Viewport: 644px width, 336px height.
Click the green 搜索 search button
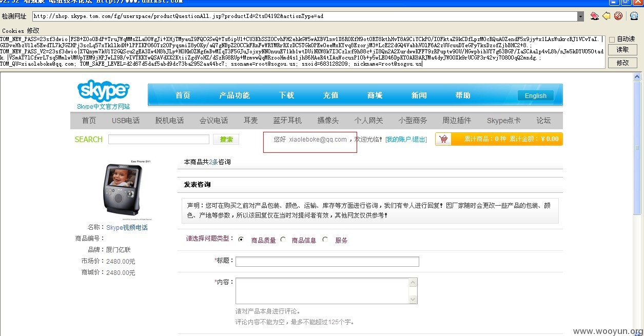click(x=226, y=139)
